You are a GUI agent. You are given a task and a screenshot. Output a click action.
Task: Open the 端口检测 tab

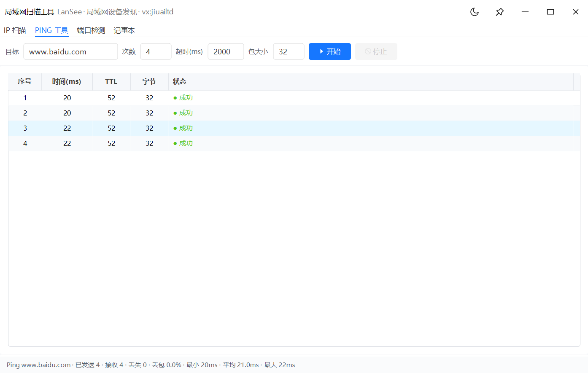(x=91, y=30)
